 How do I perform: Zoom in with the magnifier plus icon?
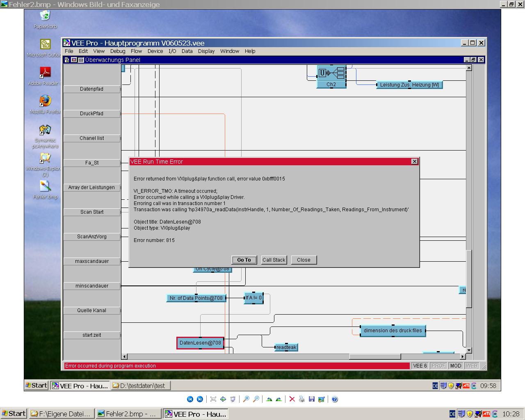click(x=246, y=399)
